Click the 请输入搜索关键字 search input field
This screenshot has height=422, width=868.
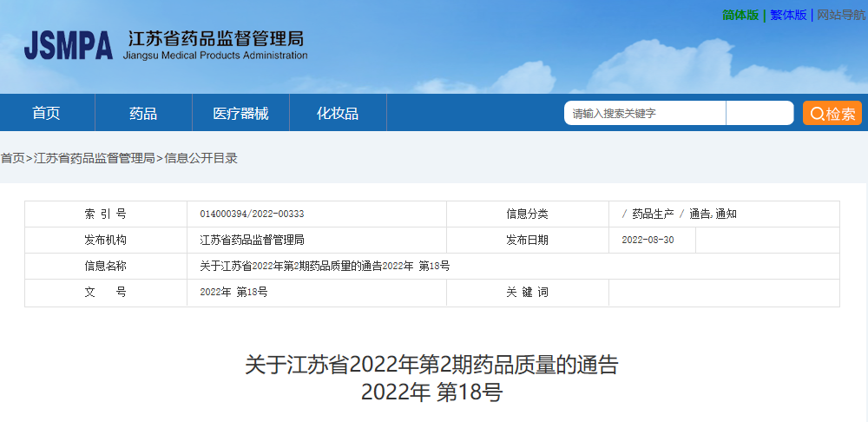point(645,113)
